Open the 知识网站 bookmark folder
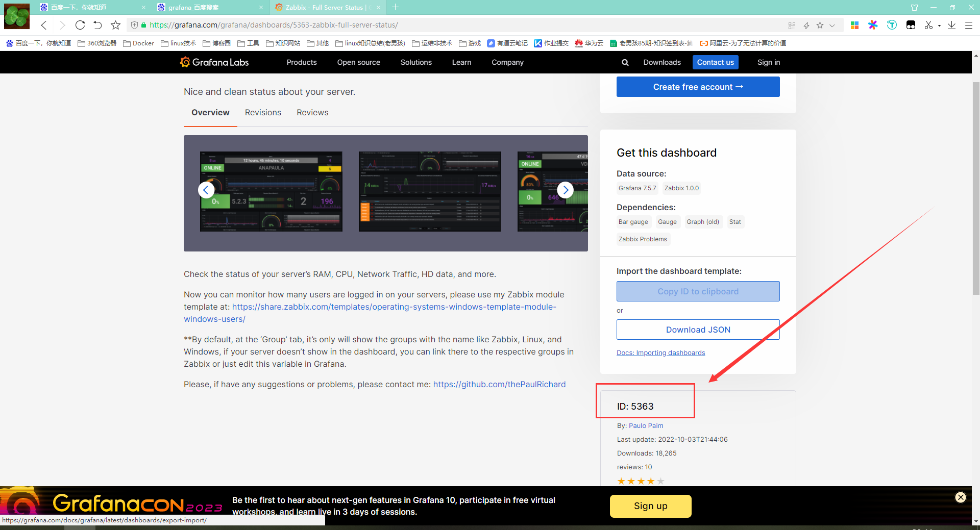 (x=283, y=43)
